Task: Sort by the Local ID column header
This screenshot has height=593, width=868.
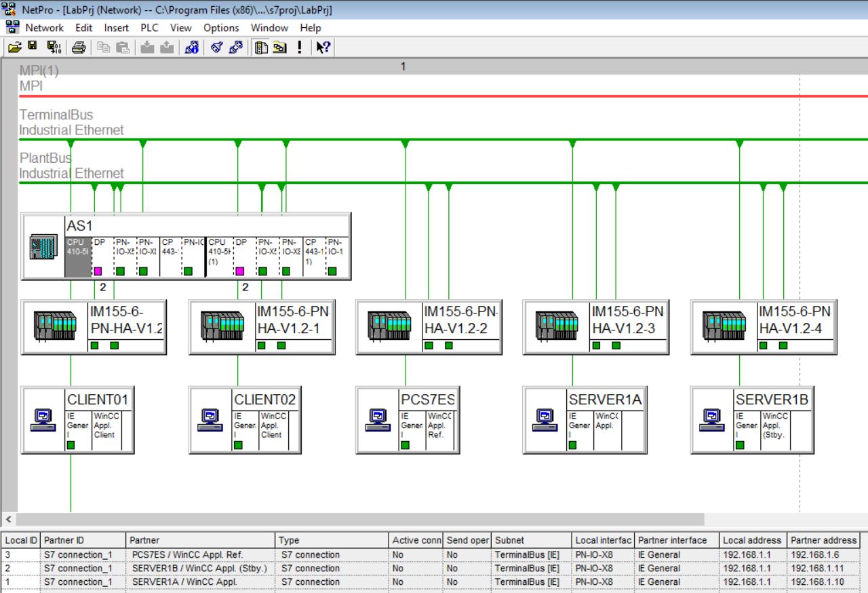Action: point(21,540)
